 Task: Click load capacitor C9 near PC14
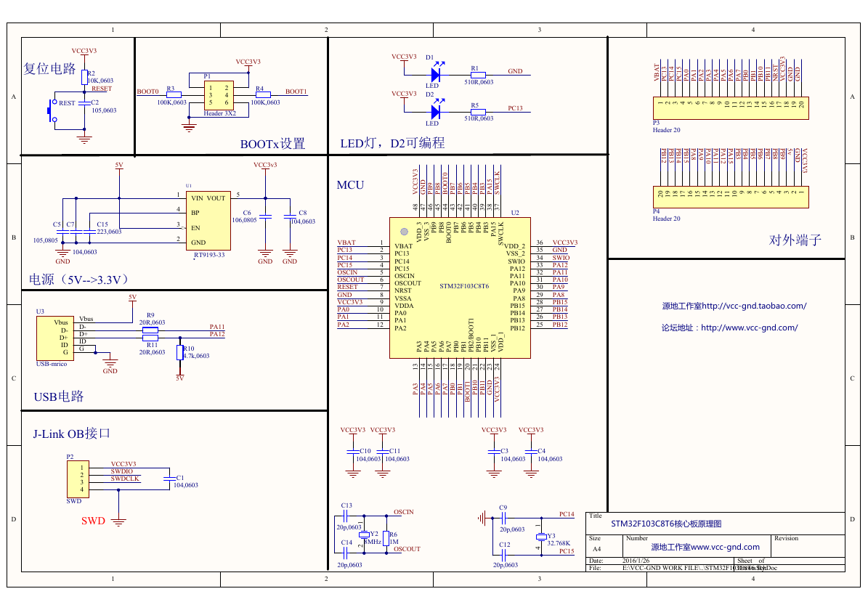click(x=503, y=518)
